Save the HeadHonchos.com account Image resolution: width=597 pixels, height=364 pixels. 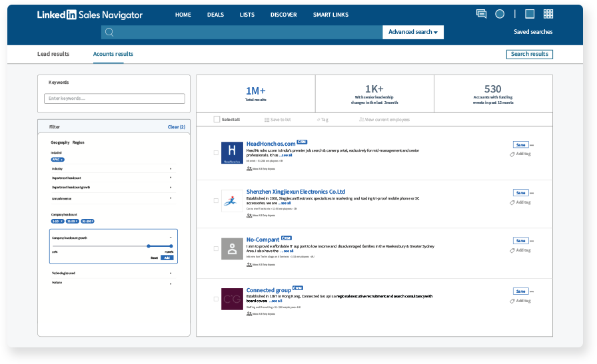(520, 145)
